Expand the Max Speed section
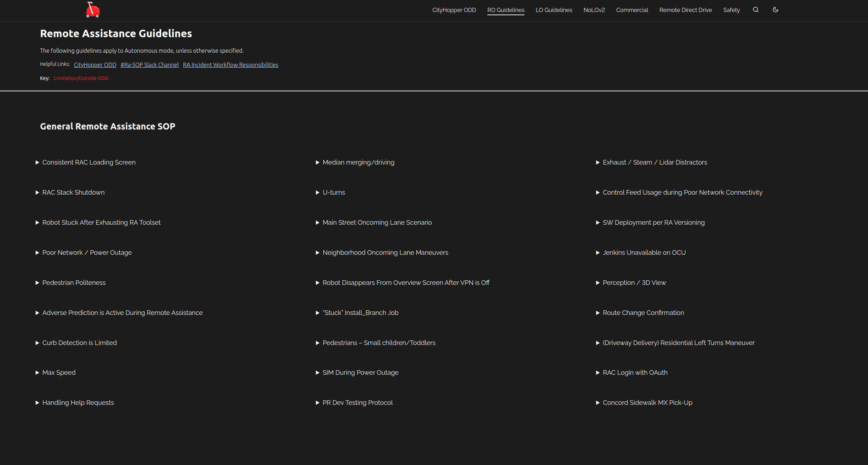The height and width of the screenshot is (465, 868). [59, 373]
